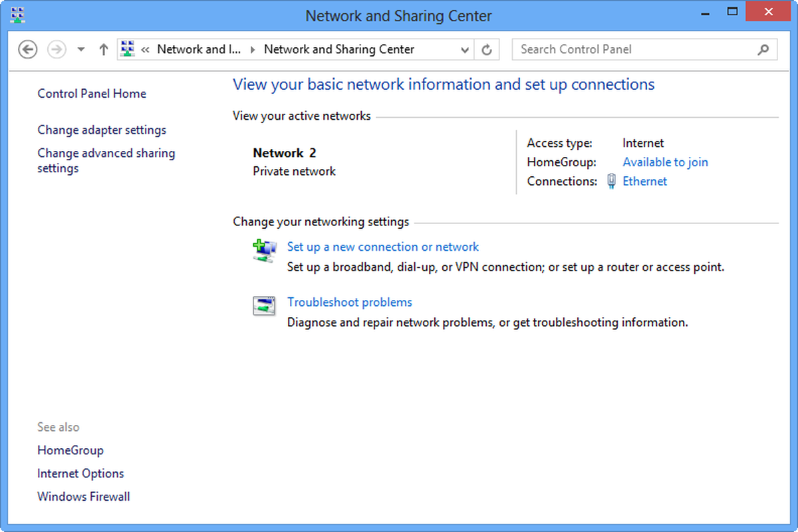
Task: Go back using the Back arrow
Action: [27, 49]
